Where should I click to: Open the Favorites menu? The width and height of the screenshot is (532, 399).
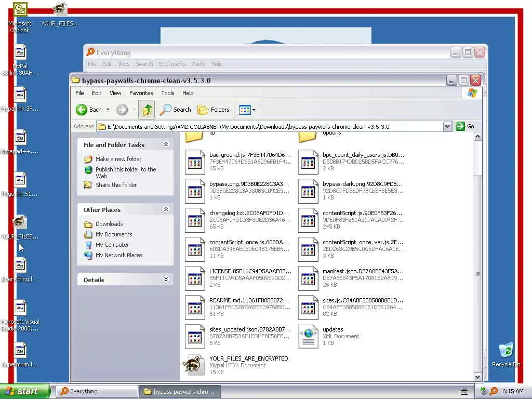point(141,93)
